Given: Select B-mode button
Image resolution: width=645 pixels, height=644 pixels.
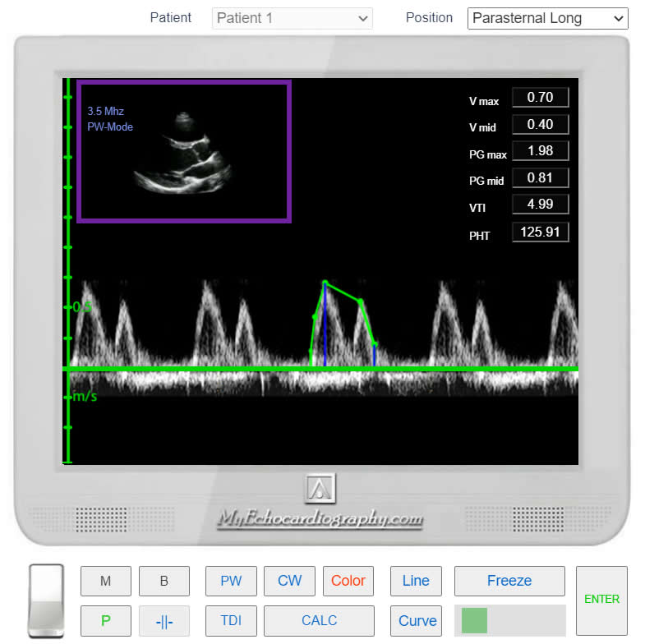Looking at the screenshot, I should point(164,581).
